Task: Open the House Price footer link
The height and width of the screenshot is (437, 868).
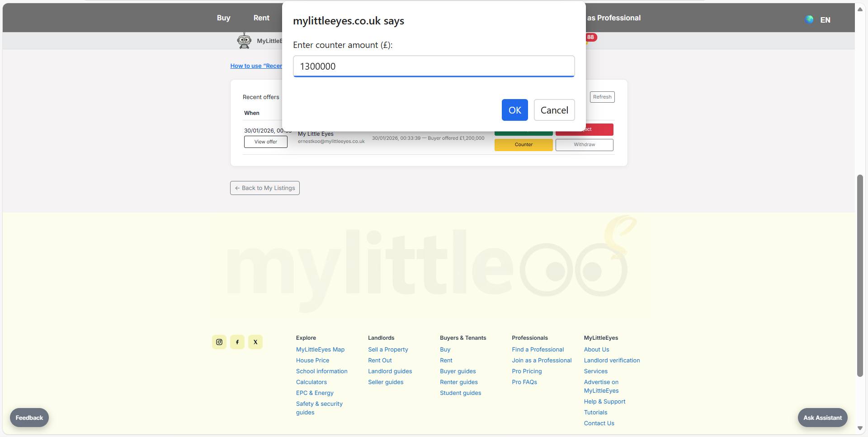Action: tap(312, 361)
